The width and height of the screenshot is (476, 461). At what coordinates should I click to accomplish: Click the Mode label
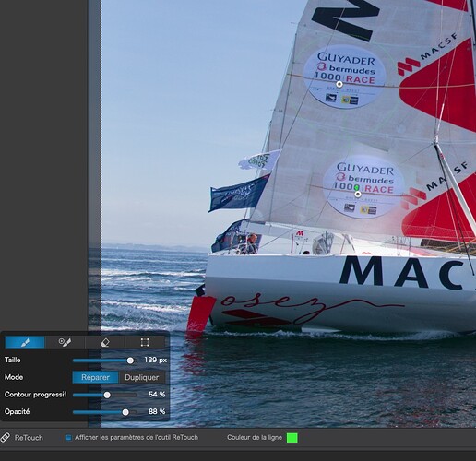point(14,377)
